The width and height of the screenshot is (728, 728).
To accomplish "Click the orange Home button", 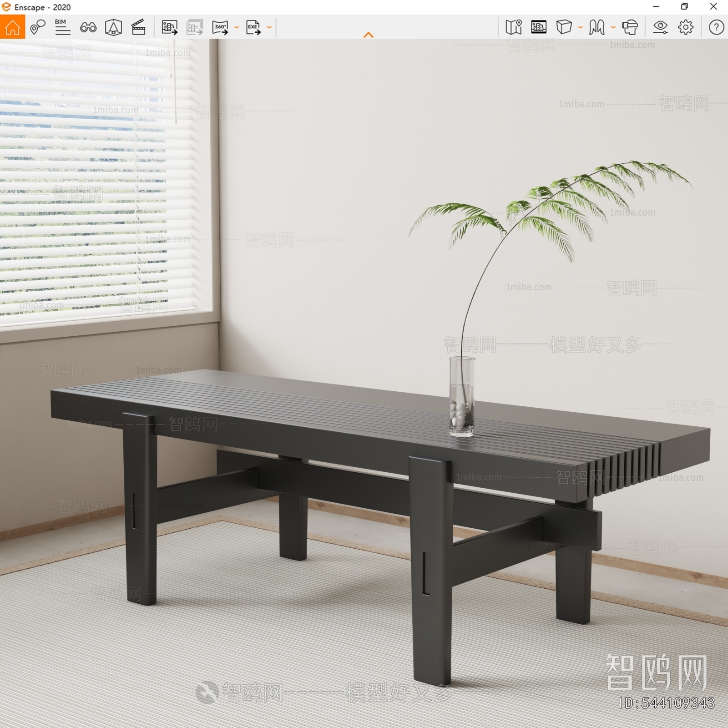I will coord(12,27).
